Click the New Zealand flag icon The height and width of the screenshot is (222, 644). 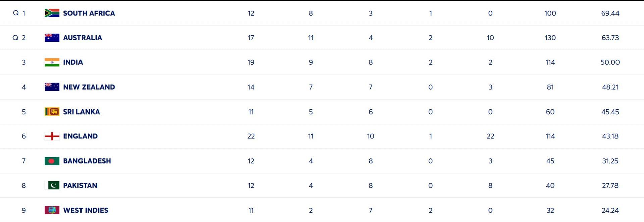pyautogui.click(x=52, y=87)
